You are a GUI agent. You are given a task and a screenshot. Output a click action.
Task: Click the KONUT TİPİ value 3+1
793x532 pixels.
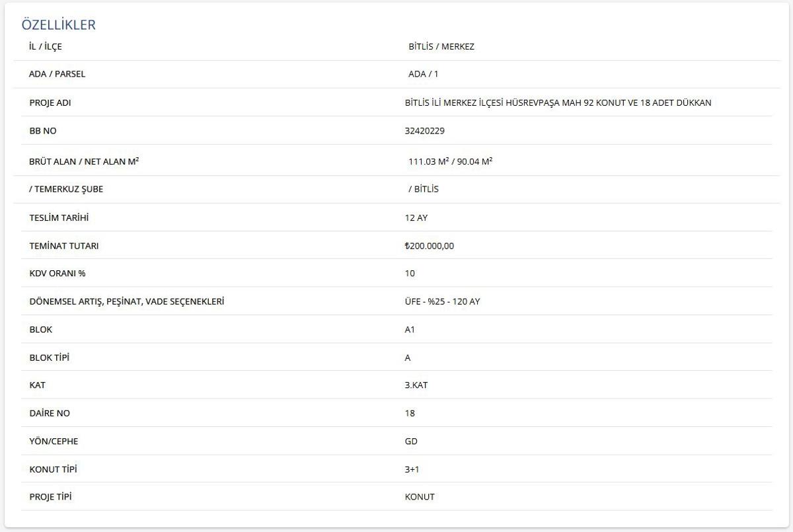click(412, 469)
